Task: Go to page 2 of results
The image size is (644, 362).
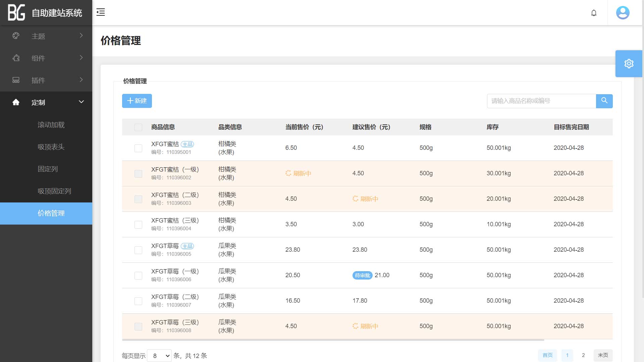Action: coord(583,355)
